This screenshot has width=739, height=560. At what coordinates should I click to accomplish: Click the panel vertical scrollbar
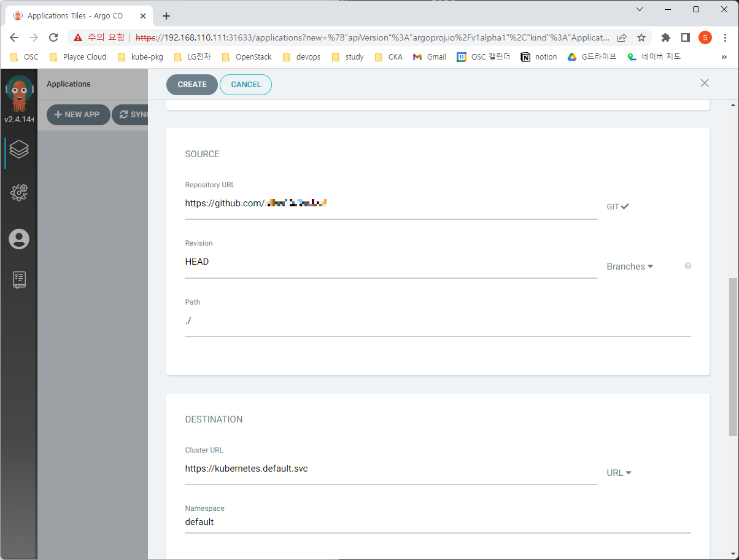733,356
